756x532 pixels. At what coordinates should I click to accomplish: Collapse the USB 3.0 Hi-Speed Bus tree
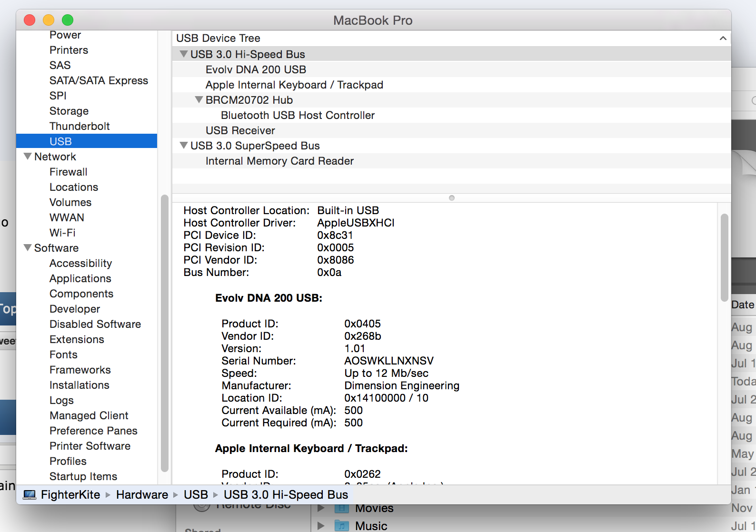tap(183, 54)
